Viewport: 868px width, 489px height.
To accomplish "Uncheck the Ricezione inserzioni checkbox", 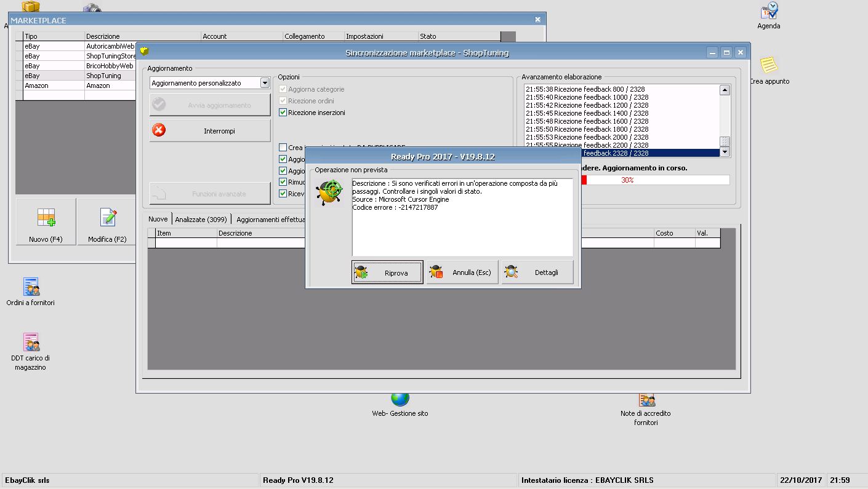I will [x=283, y=113].
